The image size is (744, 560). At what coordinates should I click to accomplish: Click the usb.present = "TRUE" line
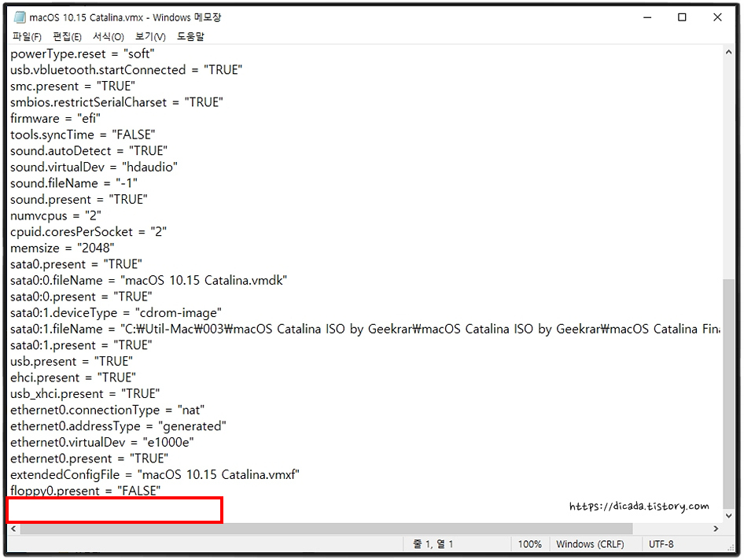tap(72, 361)
